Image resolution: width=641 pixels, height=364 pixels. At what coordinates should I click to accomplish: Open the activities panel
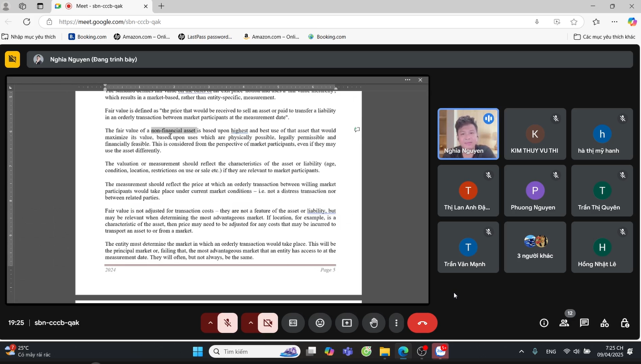(604, 323)
